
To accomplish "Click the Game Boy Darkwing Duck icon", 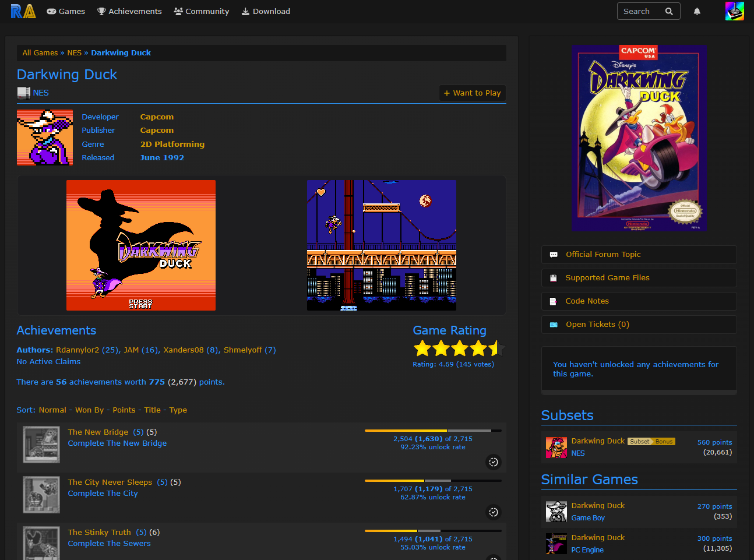I will pyautogui.click(x=556, y=512).
